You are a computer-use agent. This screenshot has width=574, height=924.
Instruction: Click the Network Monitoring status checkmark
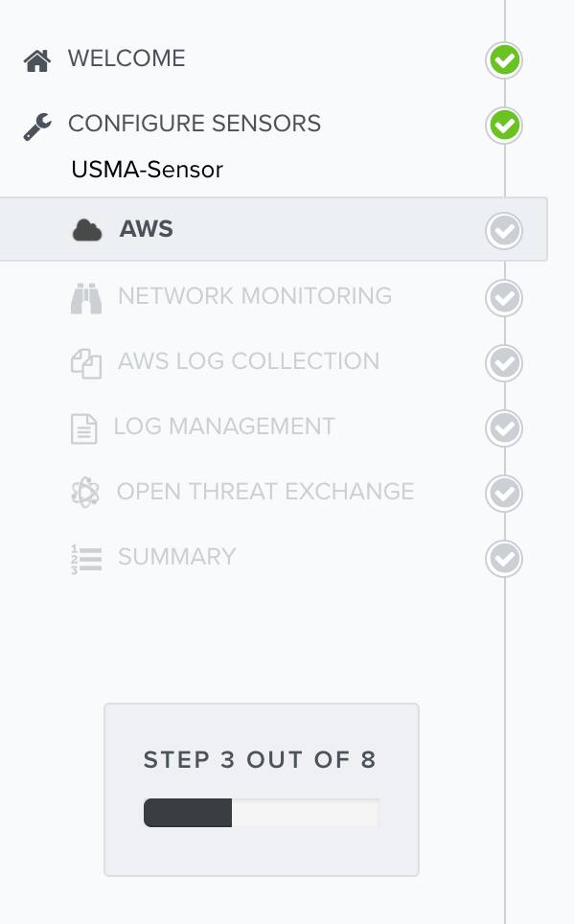[504, 298]
